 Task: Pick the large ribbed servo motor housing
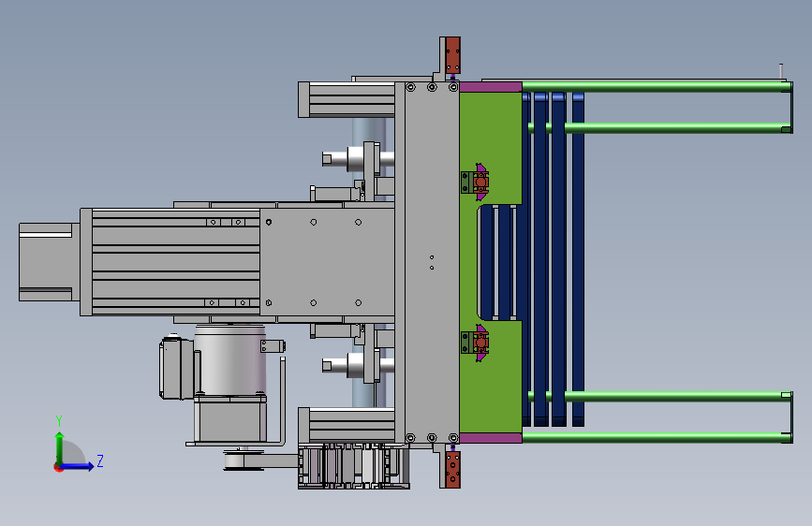[175, 262]
